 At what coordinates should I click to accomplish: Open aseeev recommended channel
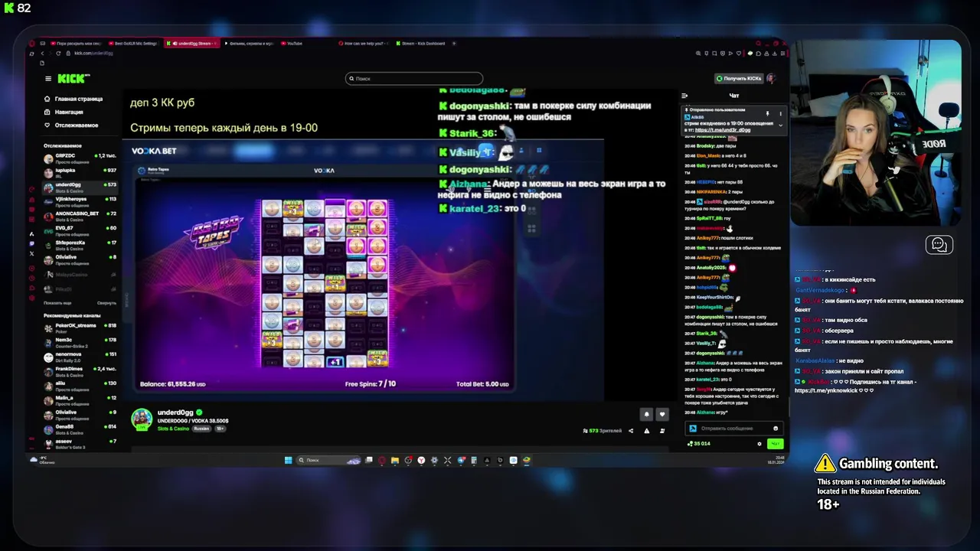(x=80, y=444)
